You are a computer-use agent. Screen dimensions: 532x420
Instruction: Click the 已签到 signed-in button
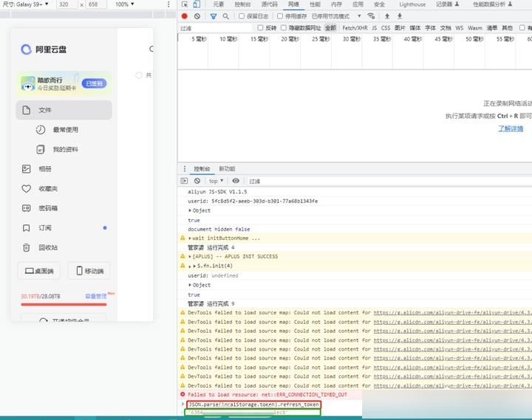tap(94, 83)
